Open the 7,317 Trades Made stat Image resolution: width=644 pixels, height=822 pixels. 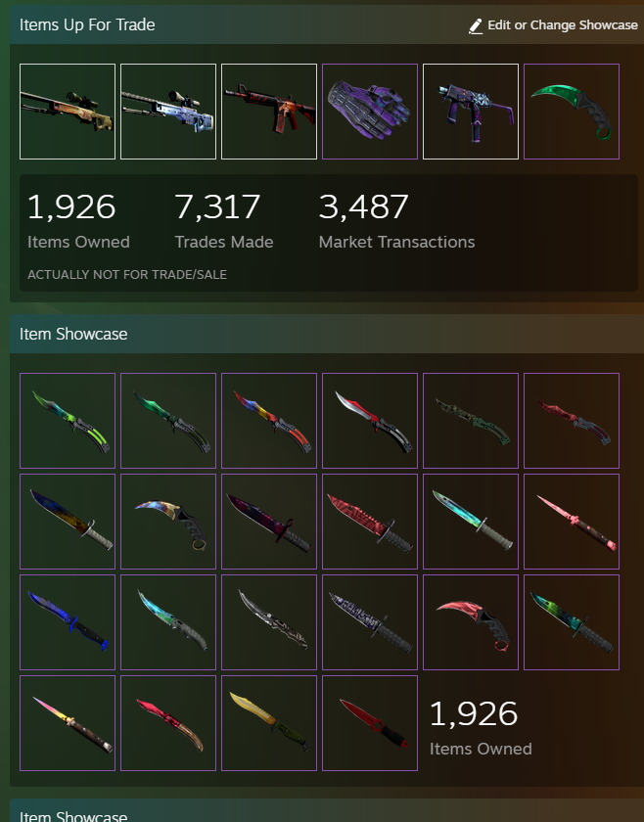(x=224, y=221)
